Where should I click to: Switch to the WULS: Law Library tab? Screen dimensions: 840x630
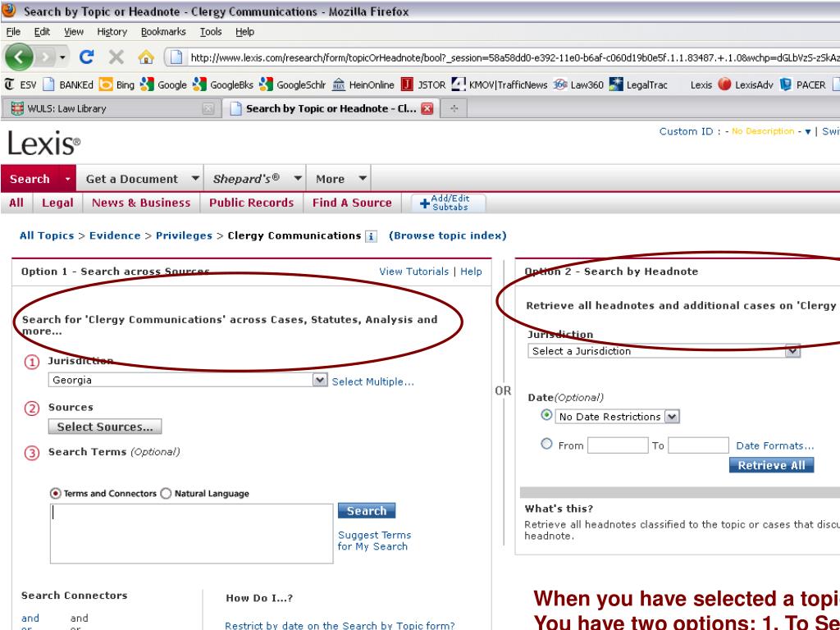(112, 109)
